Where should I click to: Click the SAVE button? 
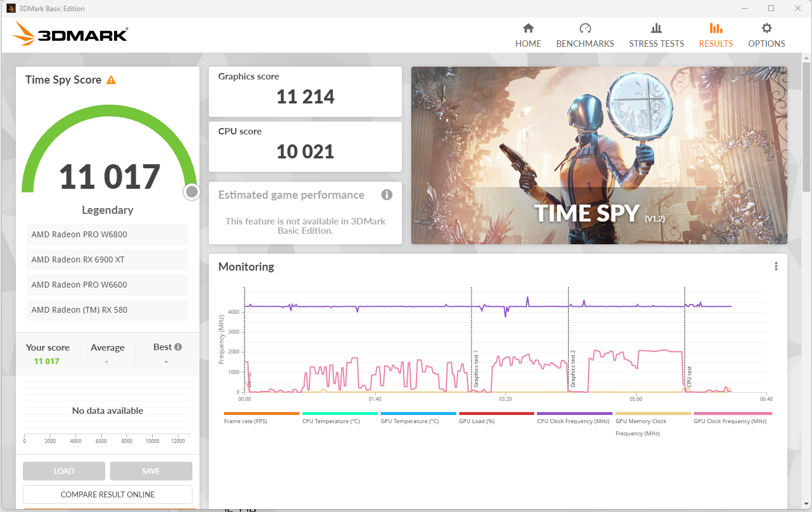pyautogui.click(x=151, y=471)
